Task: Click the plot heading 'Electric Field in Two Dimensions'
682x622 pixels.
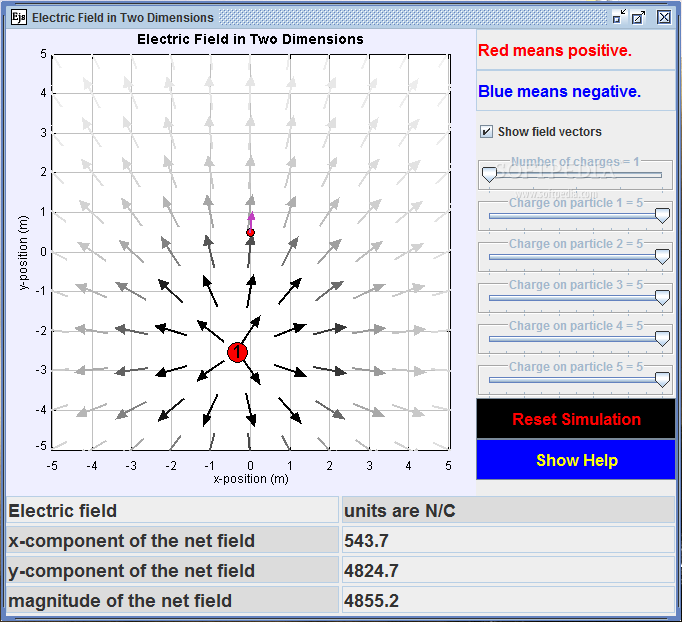Action: (250, 39)
